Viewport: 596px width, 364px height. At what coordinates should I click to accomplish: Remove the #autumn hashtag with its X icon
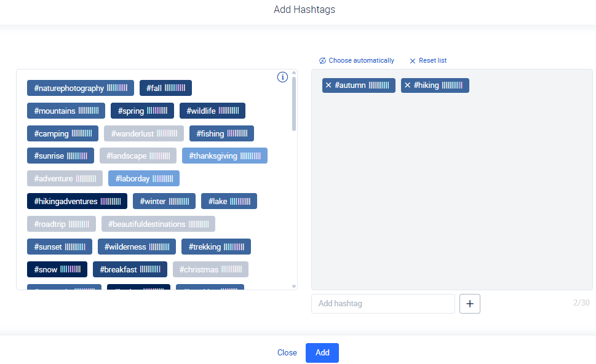[328, 85]
